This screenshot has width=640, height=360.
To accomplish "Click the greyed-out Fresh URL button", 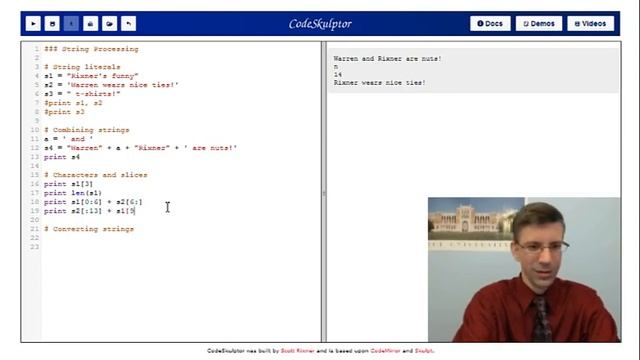I will 71,24.
